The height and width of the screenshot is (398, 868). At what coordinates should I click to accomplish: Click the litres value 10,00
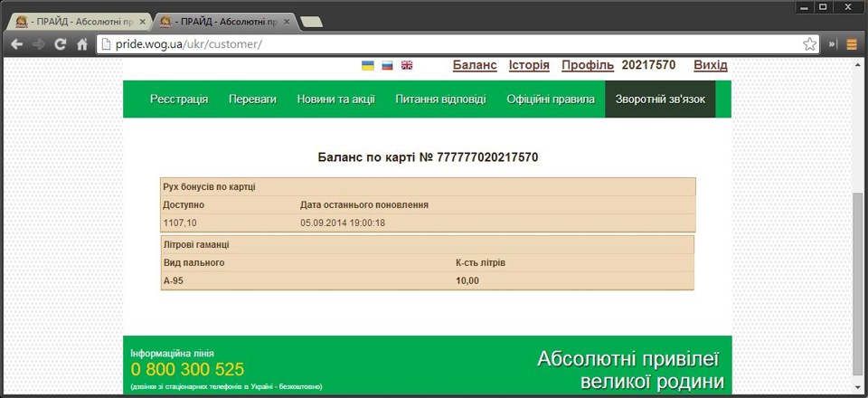(x=467, y=280)
